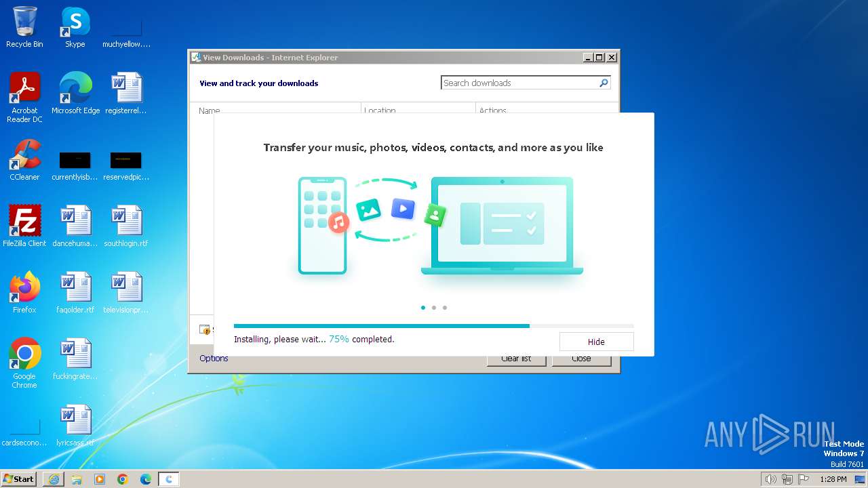Click the taskbar clock showing 1:28 PM

coord(833,479)
